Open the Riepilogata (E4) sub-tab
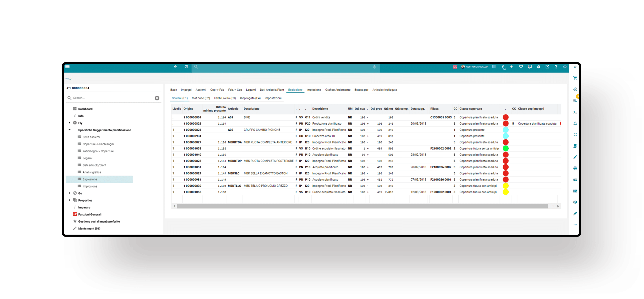The height and width of the screenshot is (299, 644). click(250, 98)
